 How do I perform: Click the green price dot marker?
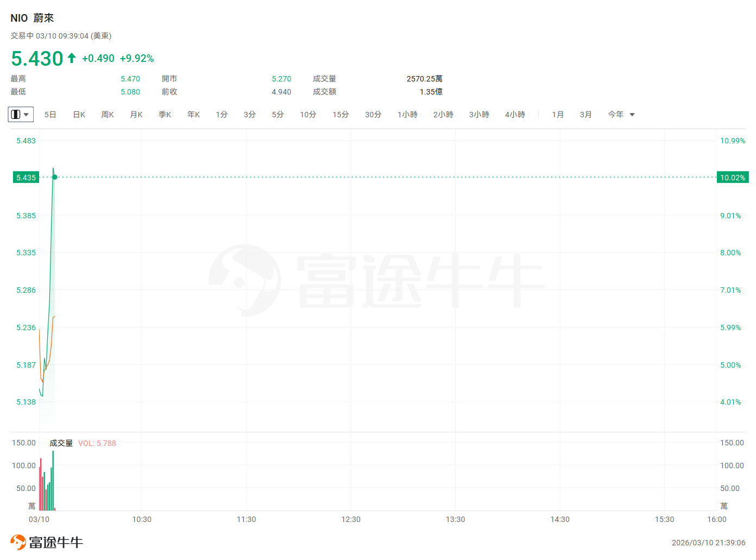tap(55, 177)
